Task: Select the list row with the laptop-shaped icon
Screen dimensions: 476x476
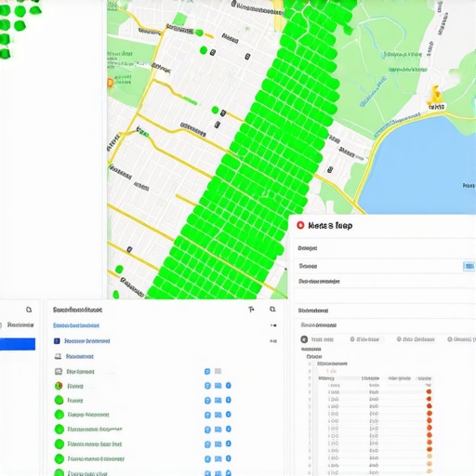Action: point(165,356)
